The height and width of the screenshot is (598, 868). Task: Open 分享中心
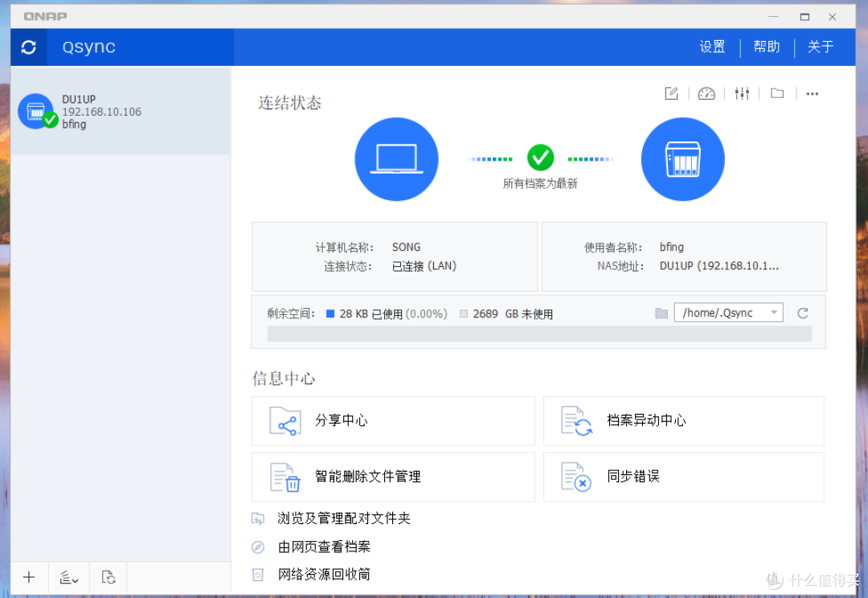coord(393,421)
